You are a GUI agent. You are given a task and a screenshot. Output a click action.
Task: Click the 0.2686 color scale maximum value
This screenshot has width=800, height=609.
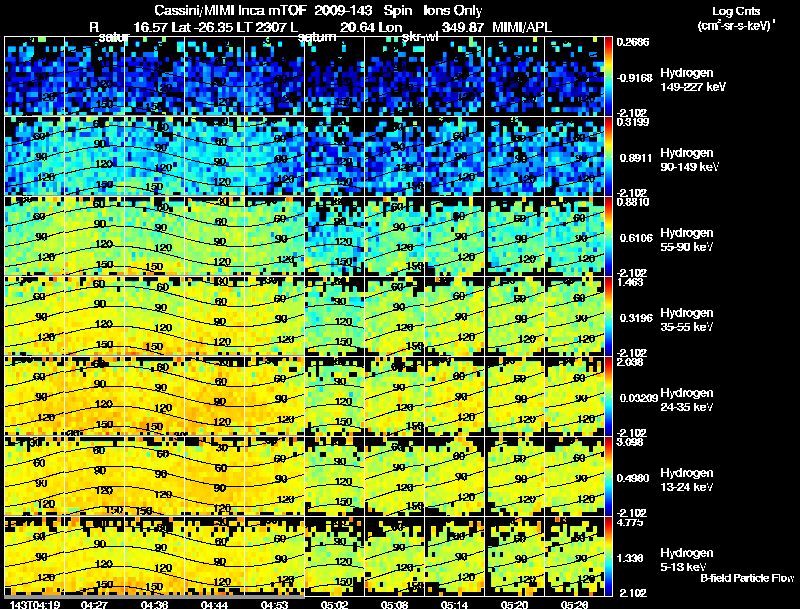[633, 42]
